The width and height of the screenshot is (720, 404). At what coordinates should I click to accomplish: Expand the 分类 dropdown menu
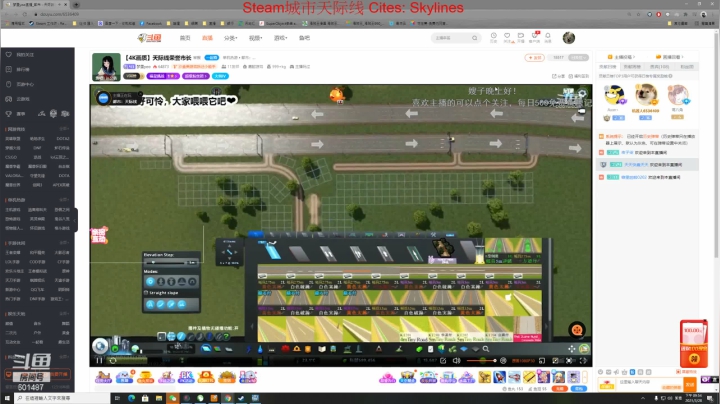click(231, 38)
